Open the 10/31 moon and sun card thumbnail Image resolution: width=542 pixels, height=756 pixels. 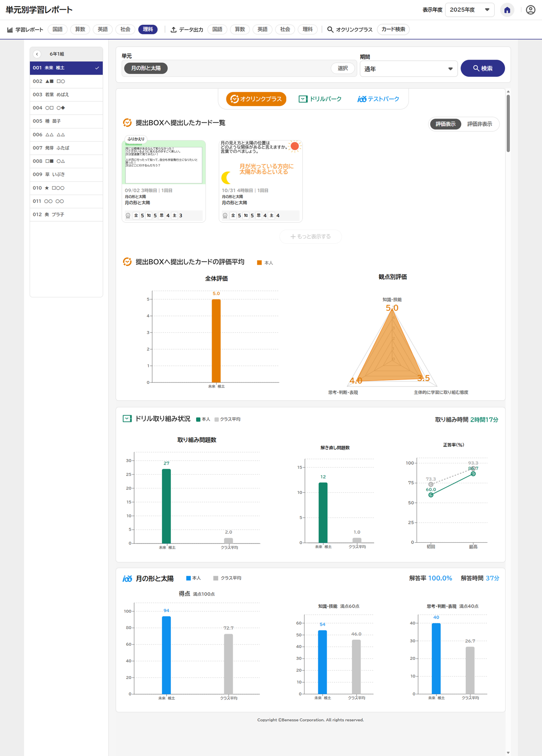(x=261, y=162)
